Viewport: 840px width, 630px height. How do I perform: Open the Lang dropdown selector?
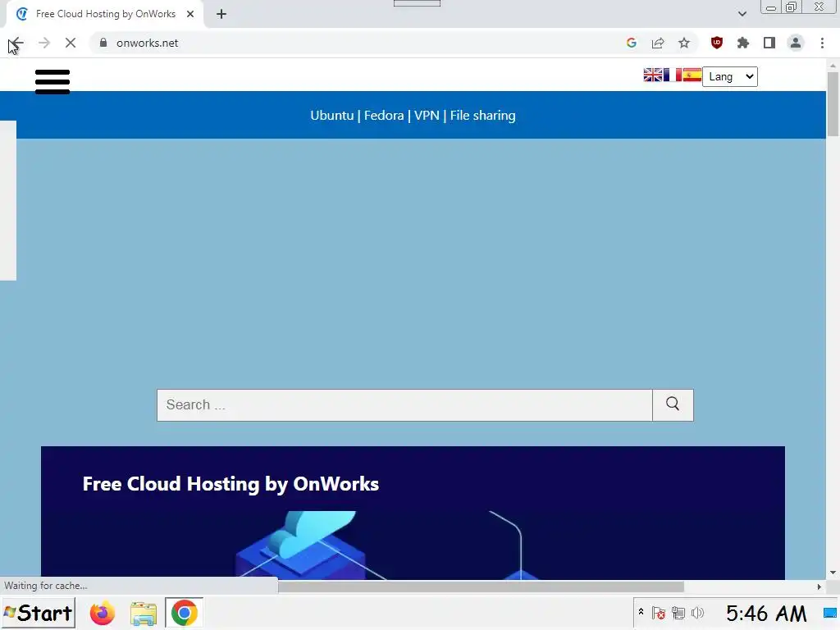(x=729, y=76)
